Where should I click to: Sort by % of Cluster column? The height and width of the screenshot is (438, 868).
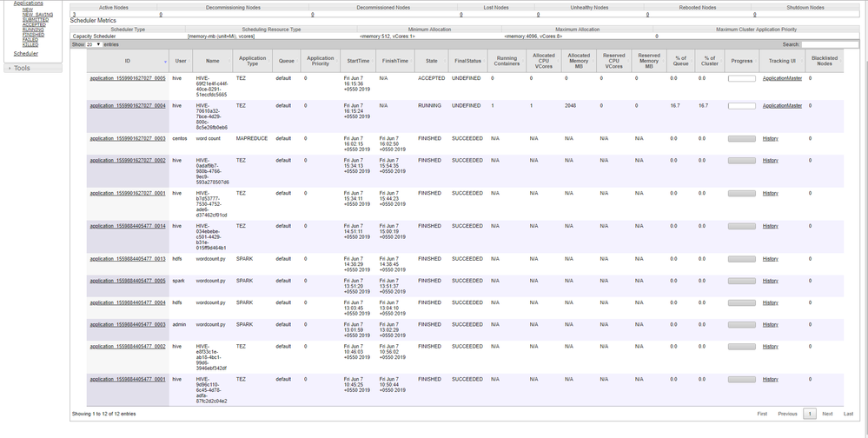(x=710, y=61)
